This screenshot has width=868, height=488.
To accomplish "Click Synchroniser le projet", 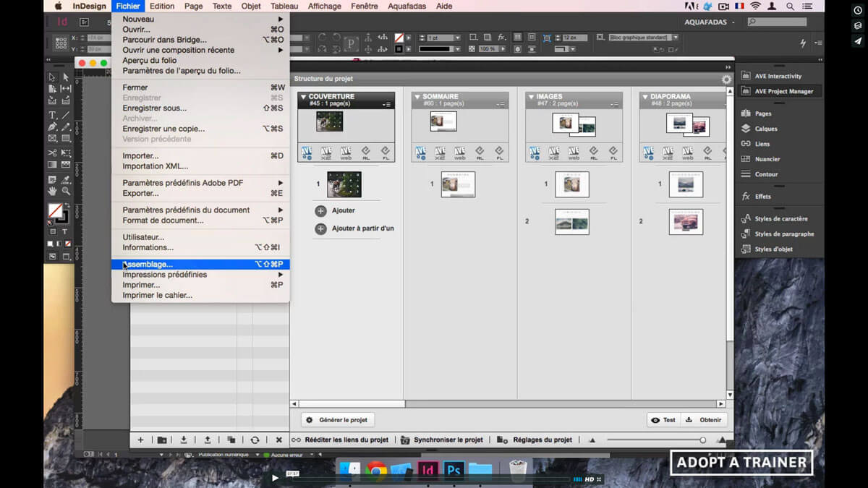I will pyautogui.click(x=447, y=440).
